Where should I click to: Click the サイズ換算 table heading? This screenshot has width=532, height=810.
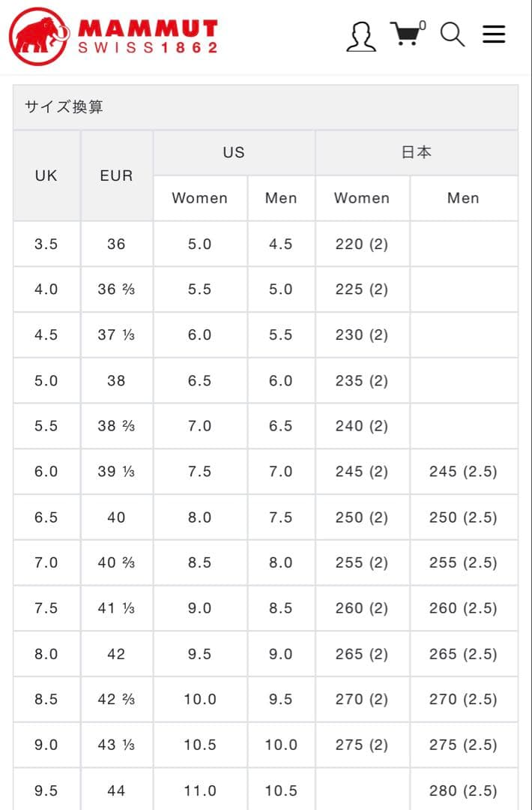point(64,107)
